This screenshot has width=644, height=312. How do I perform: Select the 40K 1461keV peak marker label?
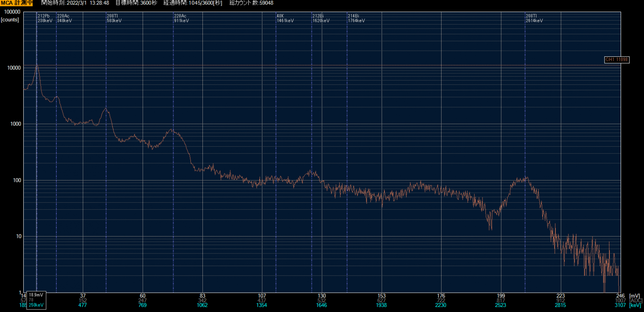[x=285, y=19]
